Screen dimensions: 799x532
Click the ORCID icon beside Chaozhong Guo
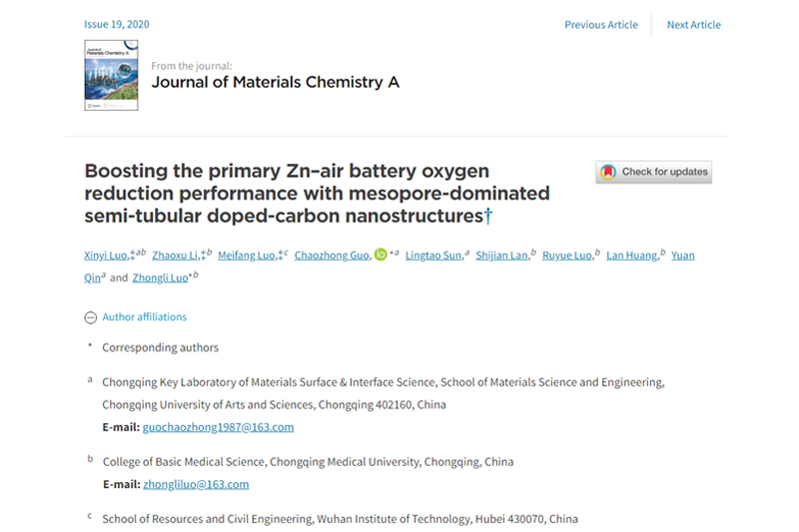[x=381, y=256]
